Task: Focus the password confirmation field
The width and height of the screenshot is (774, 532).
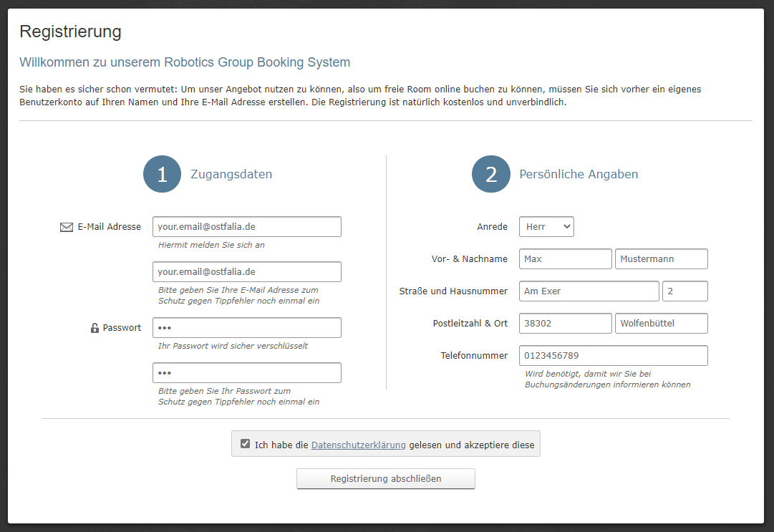Action: click(x=246, y=373)
